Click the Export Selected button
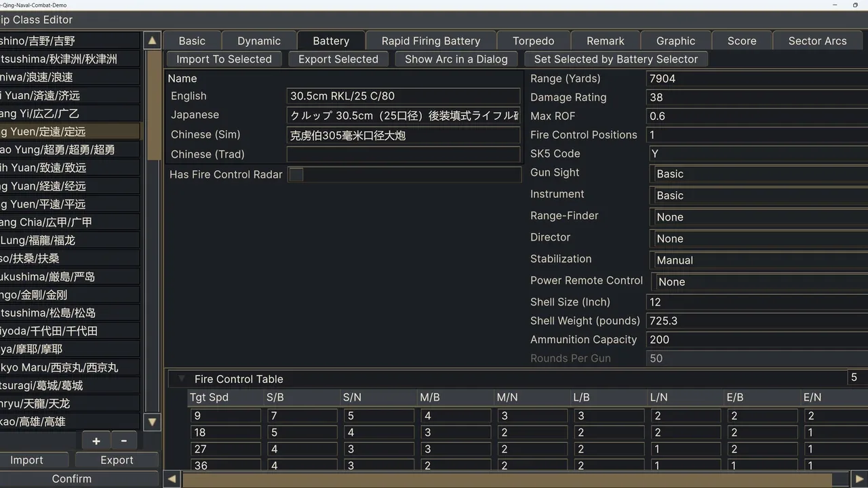This screenshot has height=488, width=868. 338,59
